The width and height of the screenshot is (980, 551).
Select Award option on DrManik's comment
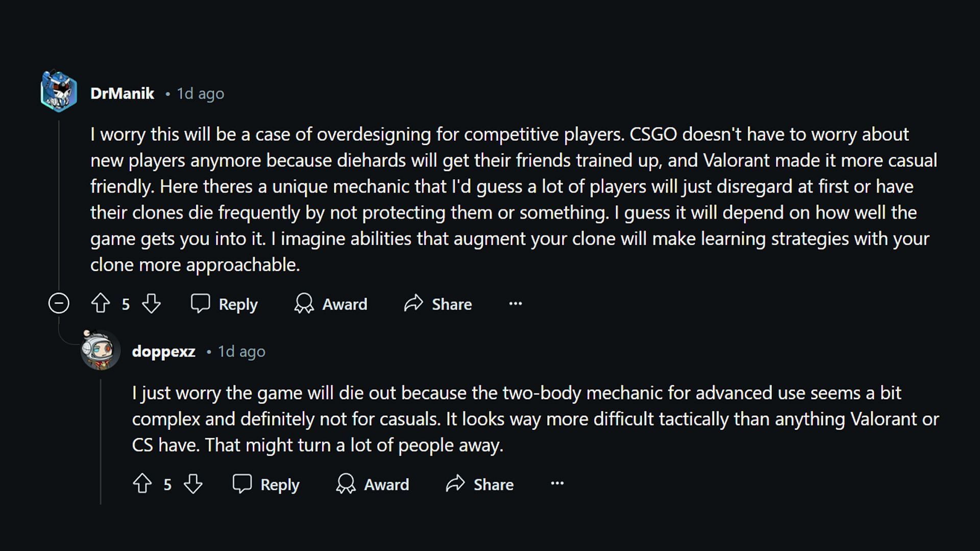[332, 304]
